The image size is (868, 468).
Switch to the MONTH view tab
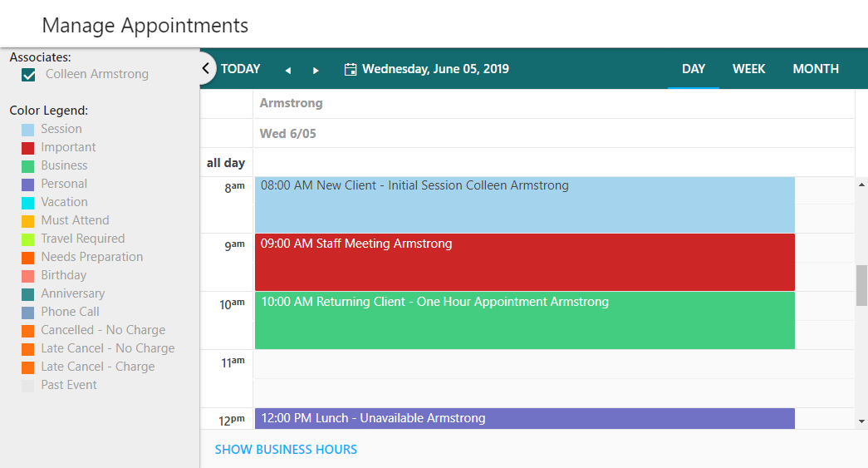(x=816, y=69)
